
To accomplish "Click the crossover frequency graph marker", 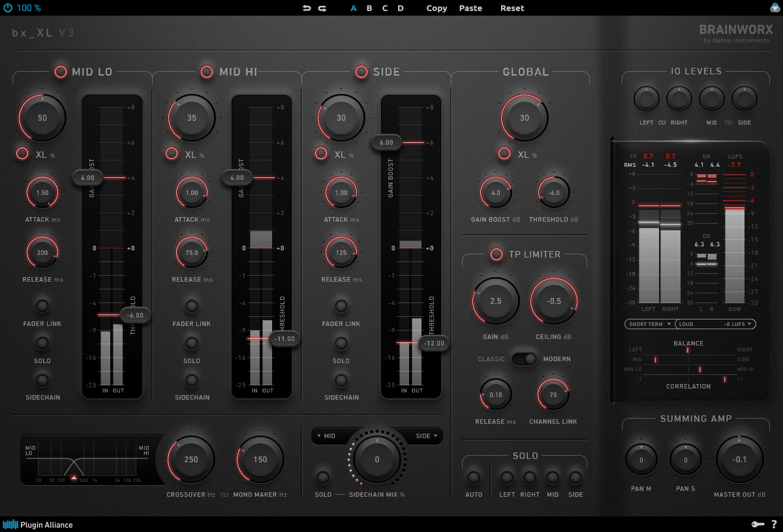I will click(74, 478).
